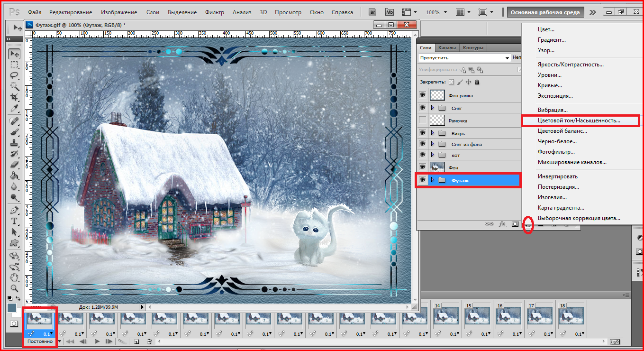Expand the кот layer group
644x351 pixels.
pos(432,155)
